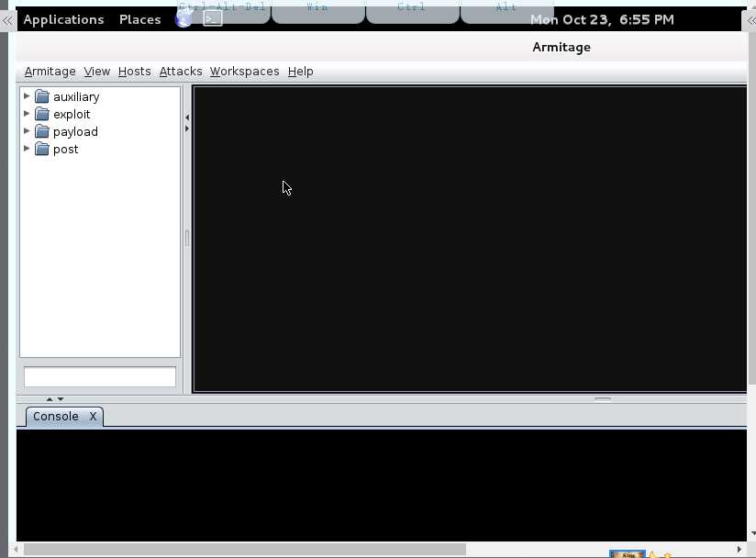This screenshot has height=558, width=756.
Task: Click the exploit tree label
Action: (72, 115)
